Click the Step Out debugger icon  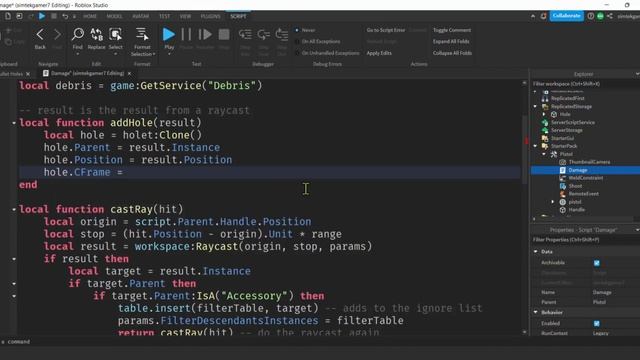pos(282,34)
